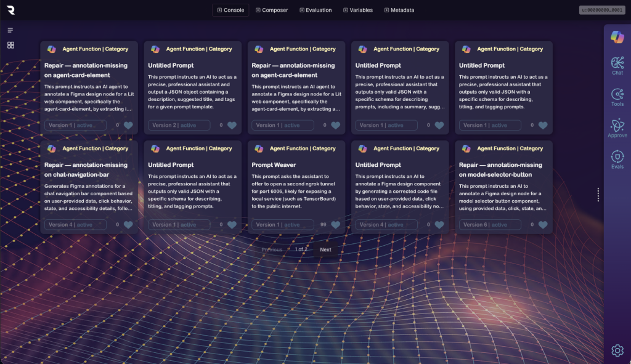Image resolution: width=631 pixels, height=364 pixels.
Task: Open the Tools panel
Action: pos(617,97)
